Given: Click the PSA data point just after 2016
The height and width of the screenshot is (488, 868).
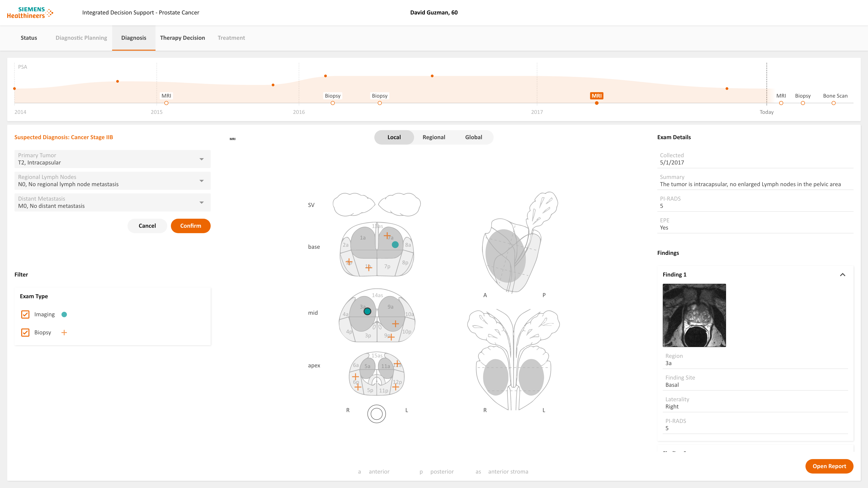Looking at the screenshot, I should tap(325, 76).
